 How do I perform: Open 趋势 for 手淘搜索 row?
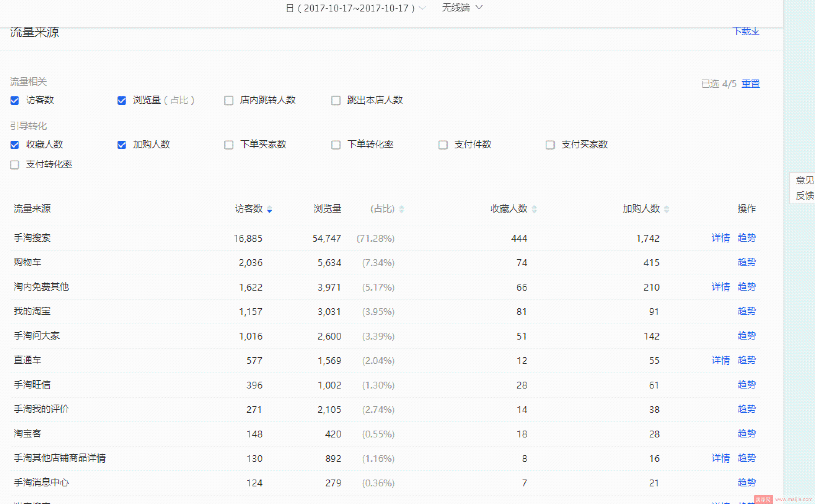tap(747, 238)
